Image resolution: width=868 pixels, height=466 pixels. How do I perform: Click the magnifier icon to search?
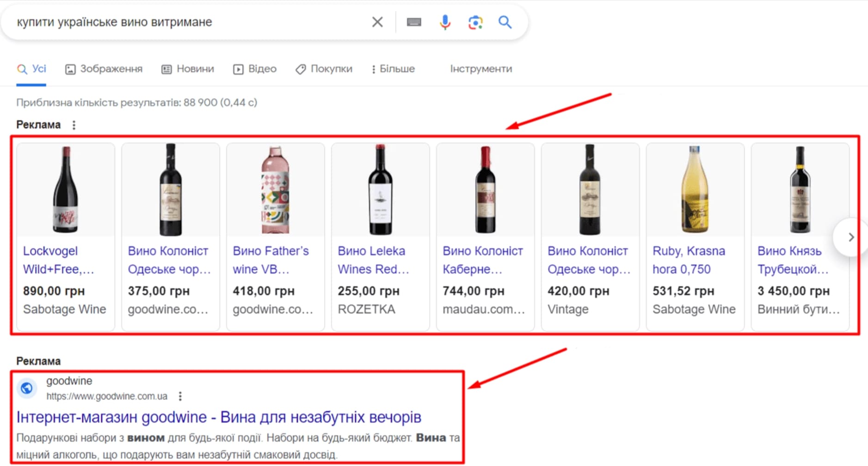point(505,22)
